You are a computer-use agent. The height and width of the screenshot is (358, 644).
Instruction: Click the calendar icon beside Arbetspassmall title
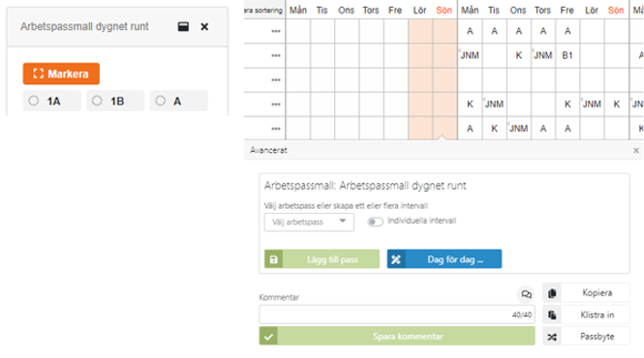point(183,27)
